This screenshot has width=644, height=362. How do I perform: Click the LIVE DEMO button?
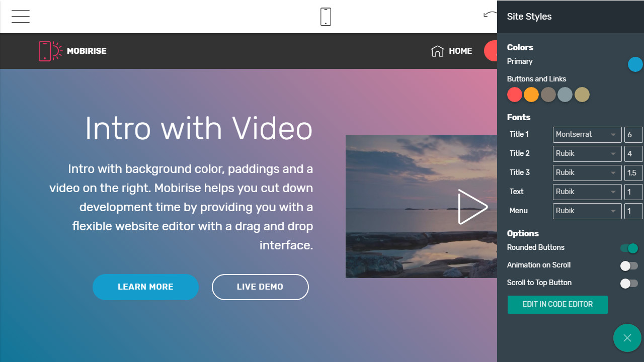(260, 287)
